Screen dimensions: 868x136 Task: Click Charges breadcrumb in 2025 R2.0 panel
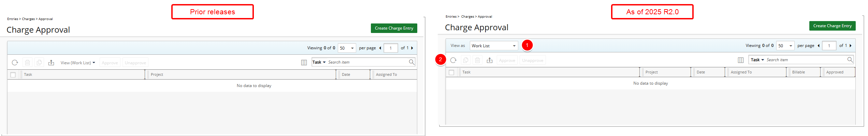click(468, 17)
